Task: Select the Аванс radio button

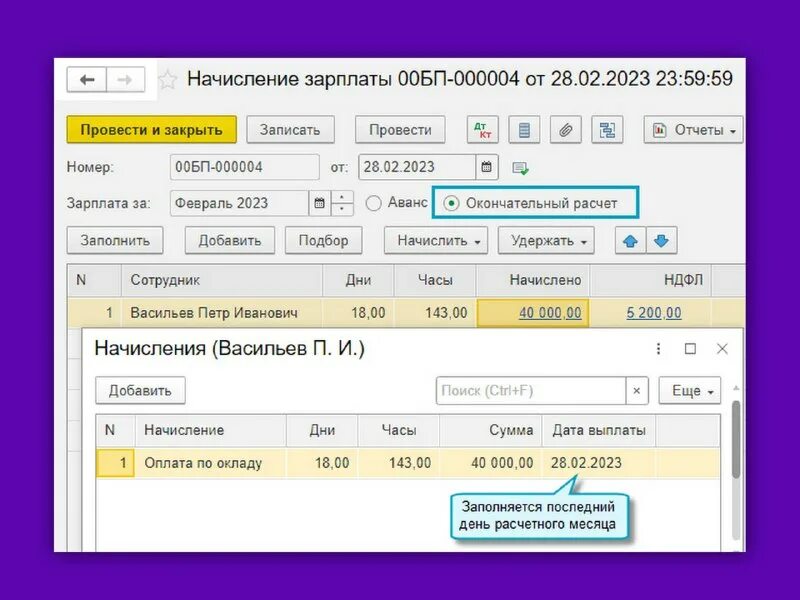Action: pos(374,201)
